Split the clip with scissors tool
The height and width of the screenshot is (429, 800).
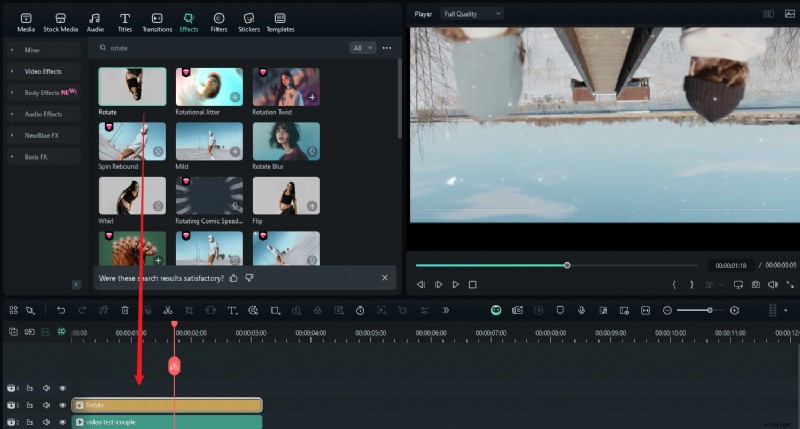point(167,310)
